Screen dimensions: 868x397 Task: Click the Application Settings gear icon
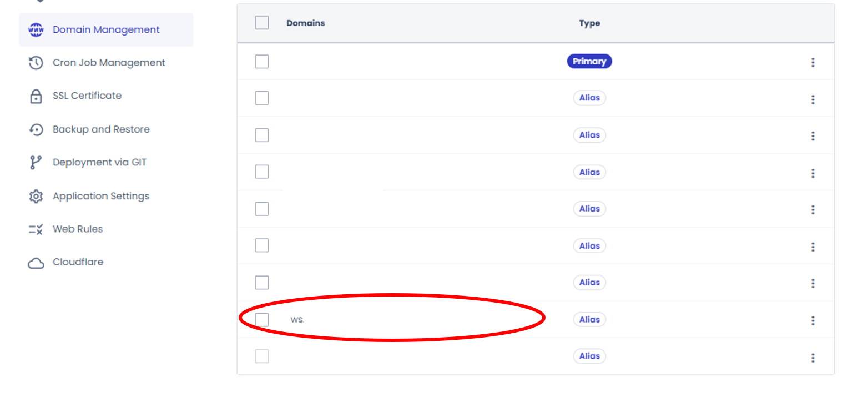tap(36, 196)
